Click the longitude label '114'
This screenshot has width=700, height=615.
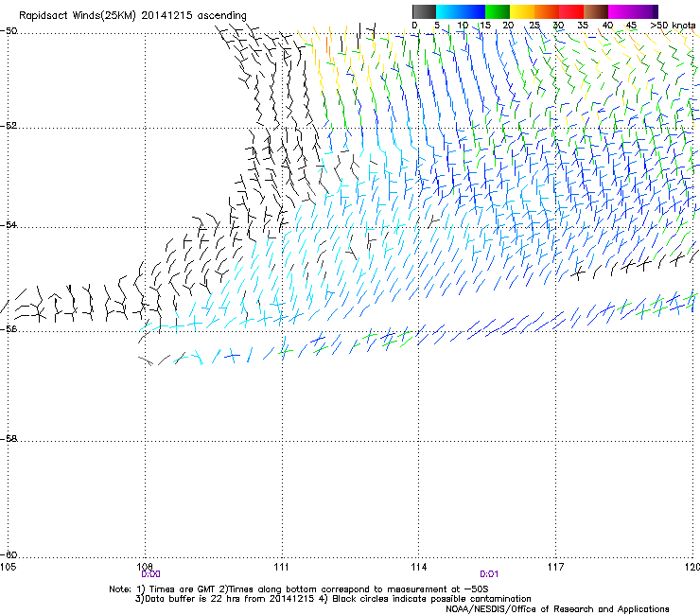pyautogui.click(x=419, y=567)
